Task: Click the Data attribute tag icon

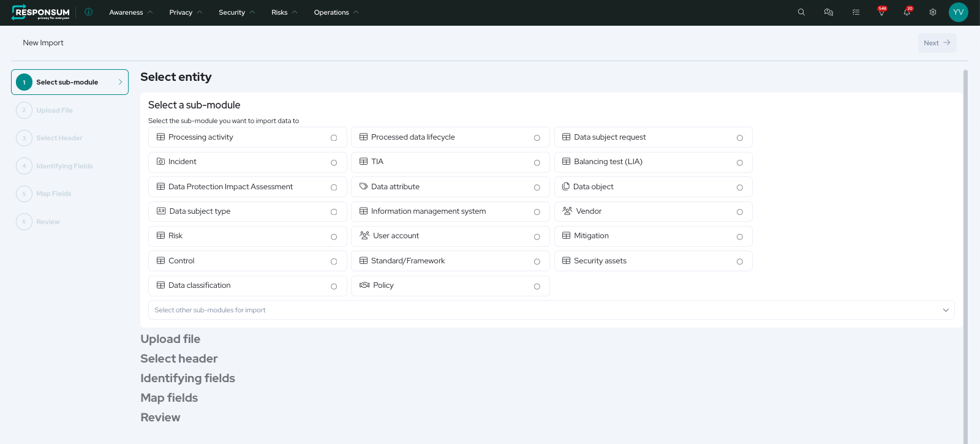Action: click(364, 186)
